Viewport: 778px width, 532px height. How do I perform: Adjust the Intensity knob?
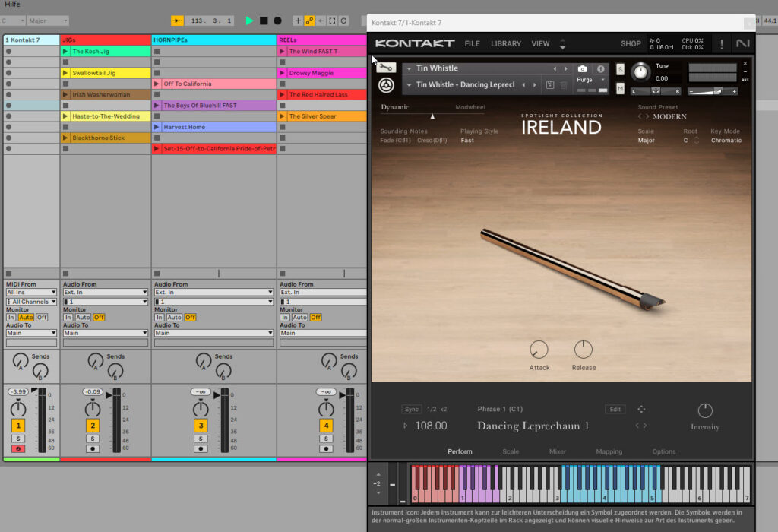705,410
